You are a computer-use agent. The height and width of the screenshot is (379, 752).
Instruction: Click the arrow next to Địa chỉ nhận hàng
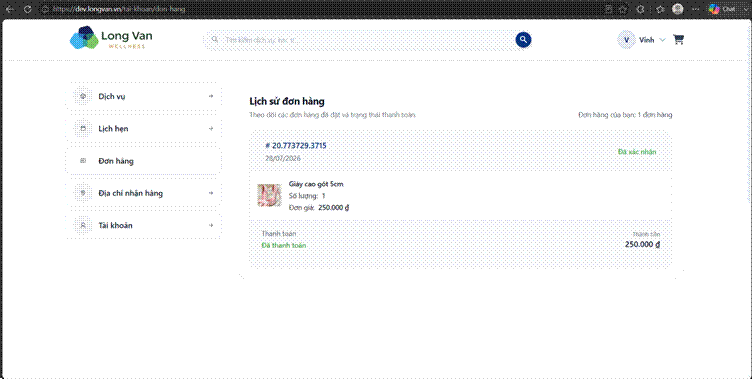[211, 193]
